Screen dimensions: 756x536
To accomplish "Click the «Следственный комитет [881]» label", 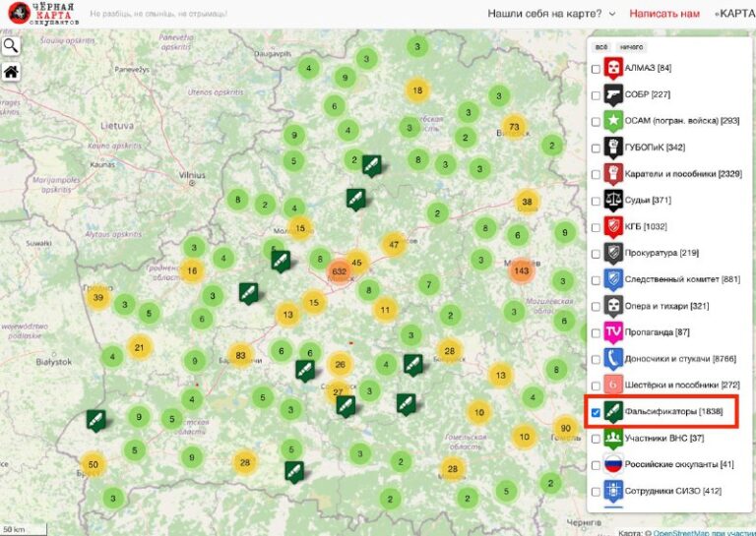I will (x=682, y=279).
